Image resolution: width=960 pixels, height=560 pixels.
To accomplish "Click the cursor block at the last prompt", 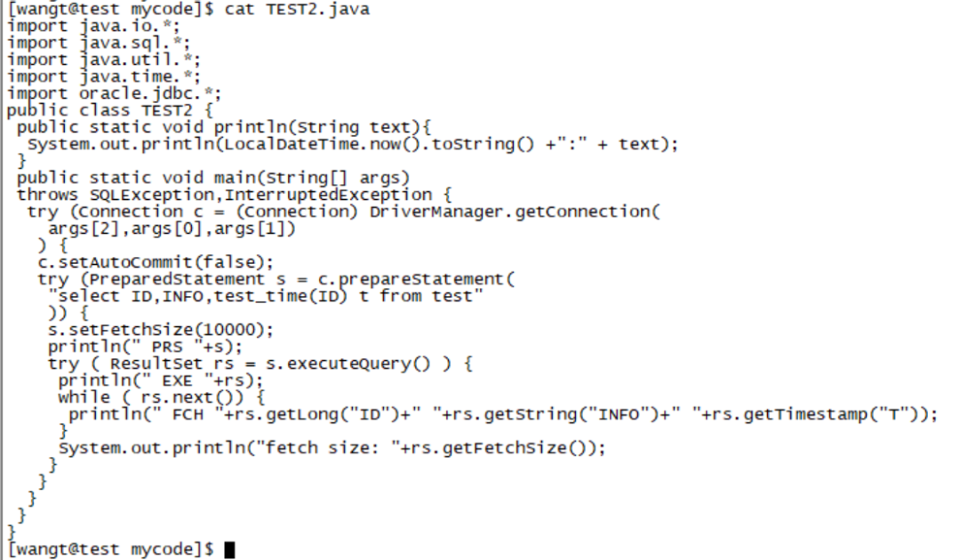I will 229,549.
